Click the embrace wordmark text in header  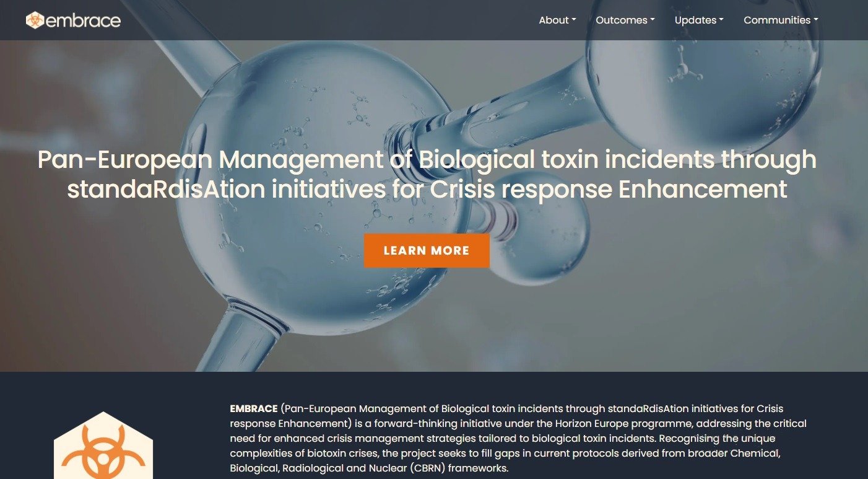(x=83, y=20)
